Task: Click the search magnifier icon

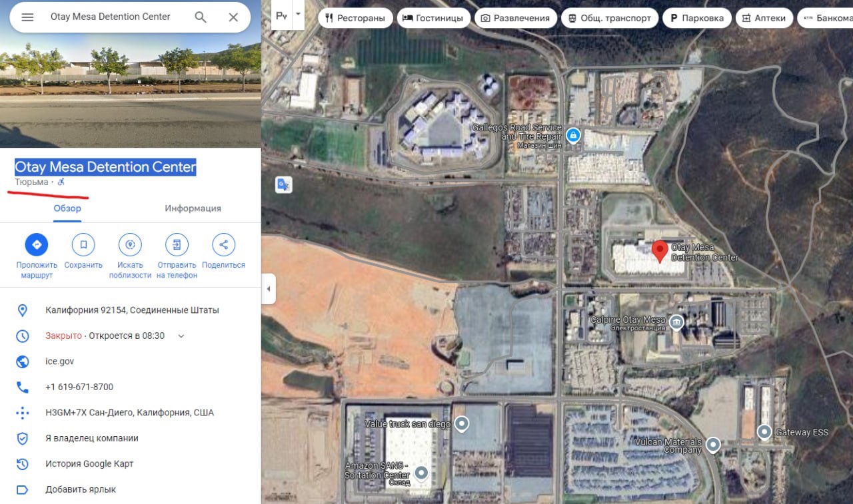Action: (x=201, y=17)
